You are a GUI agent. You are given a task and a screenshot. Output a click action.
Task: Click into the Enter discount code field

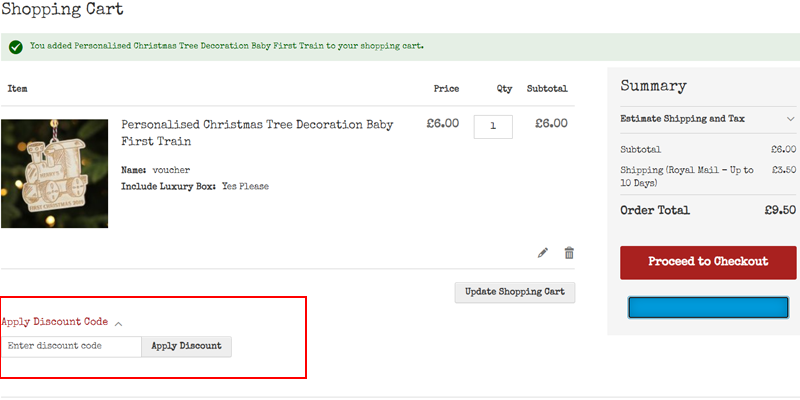71,346
